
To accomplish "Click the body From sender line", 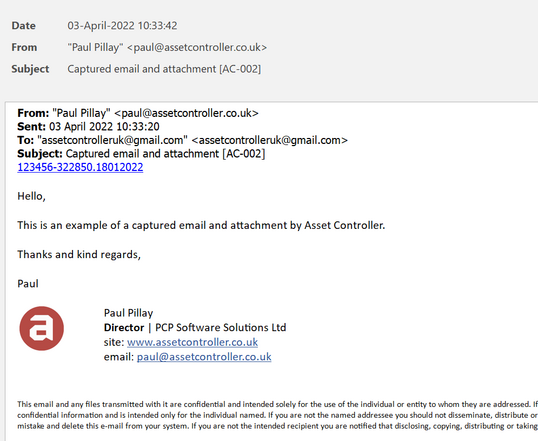I will 138,113.
